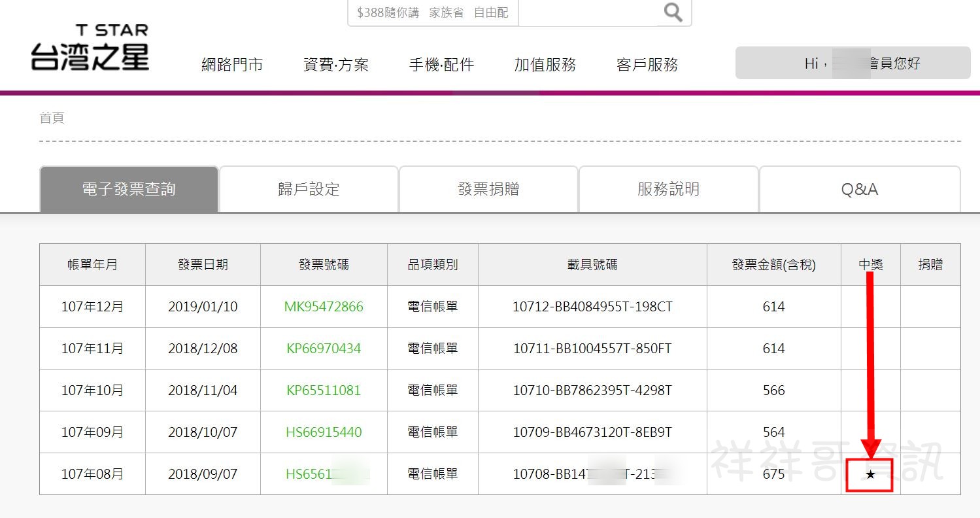Go to 首頁 breadcrumb link
Screen dimensions: 980x518
pyautogui.click(x=52, y=118)
